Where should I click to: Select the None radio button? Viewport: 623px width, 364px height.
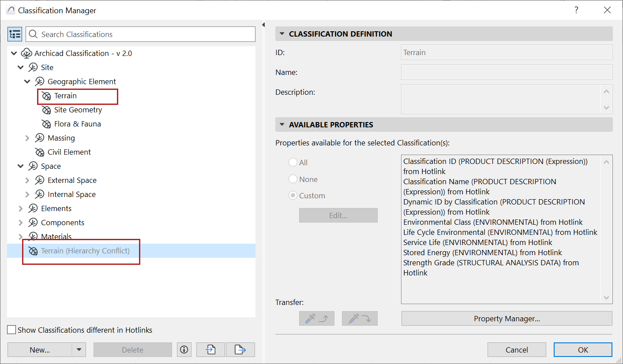coord(293,179)
